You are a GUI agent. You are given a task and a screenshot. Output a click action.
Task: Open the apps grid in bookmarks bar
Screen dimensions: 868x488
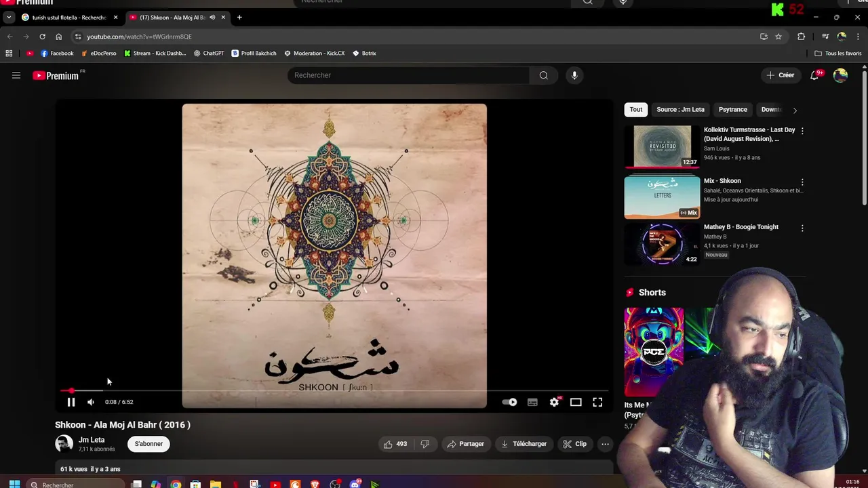click(x=9, y=54)
